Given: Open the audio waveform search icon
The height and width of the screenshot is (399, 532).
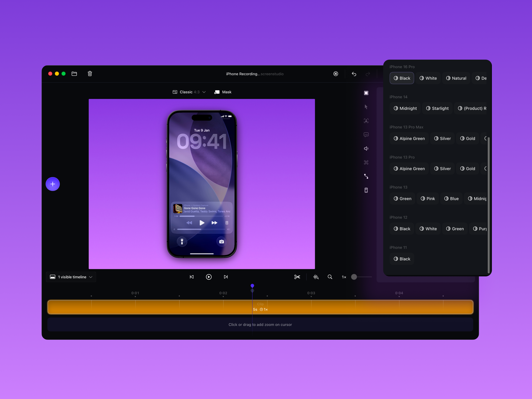Looking at the screenshot, I should coord(316,277).
